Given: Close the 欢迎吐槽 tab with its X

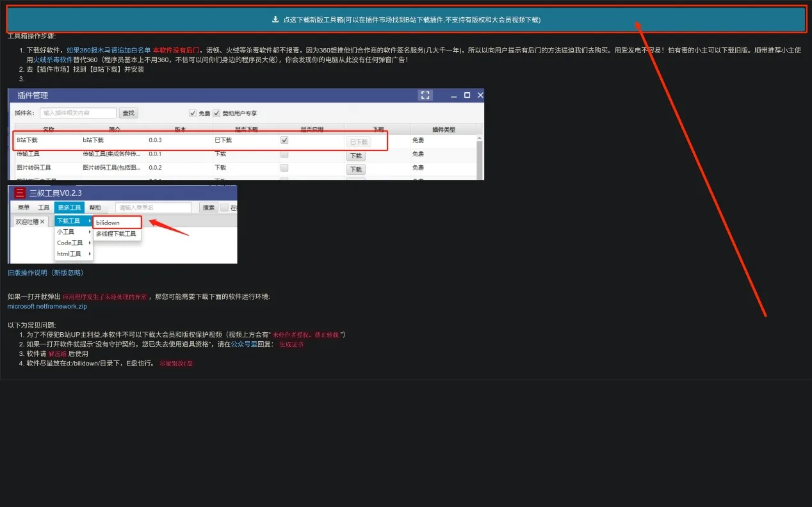Looking at the screenshot, I should (x=42, y=221).
